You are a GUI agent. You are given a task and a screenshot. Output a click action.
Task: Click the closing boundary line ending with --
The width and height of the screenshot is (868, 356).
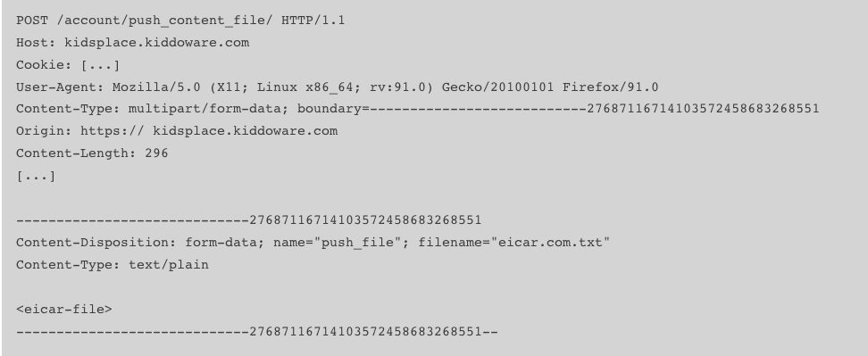[x=257, y=332]
